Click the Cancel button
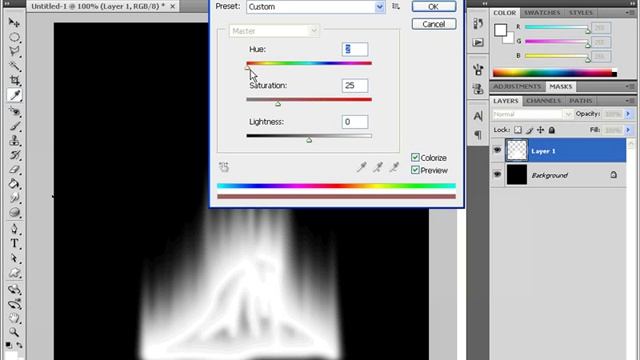 [x=433, y=24]
